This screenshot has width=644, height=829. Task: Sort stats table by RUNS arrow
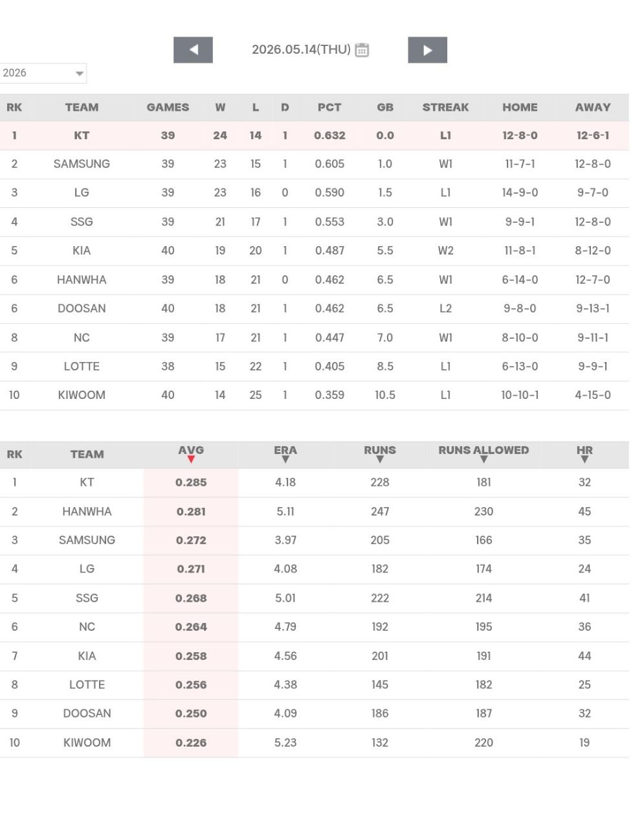[x=380, y=459]
